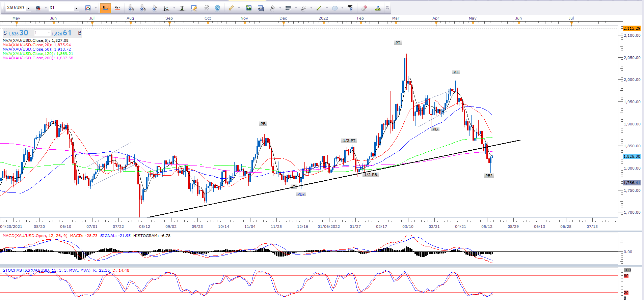
Task: Toggle Ask price display
Action: (117, 7)
